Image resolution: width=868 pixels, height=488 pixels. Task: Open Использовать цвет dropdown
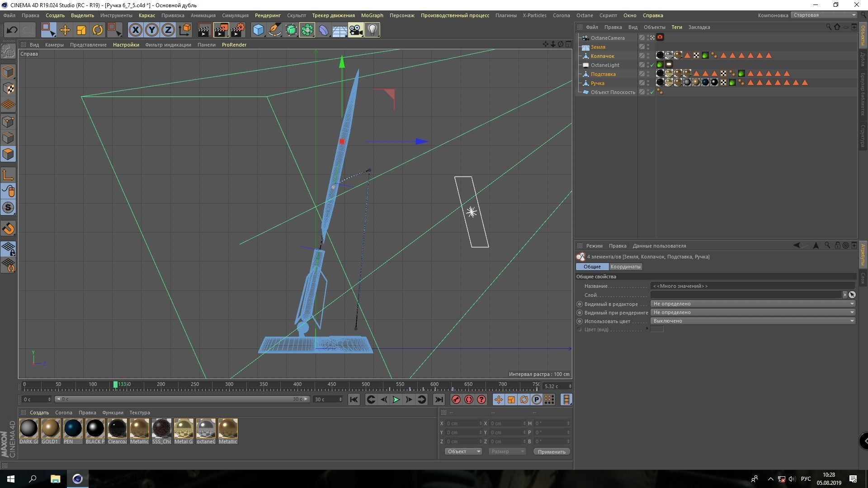click(x=753, y=321)
